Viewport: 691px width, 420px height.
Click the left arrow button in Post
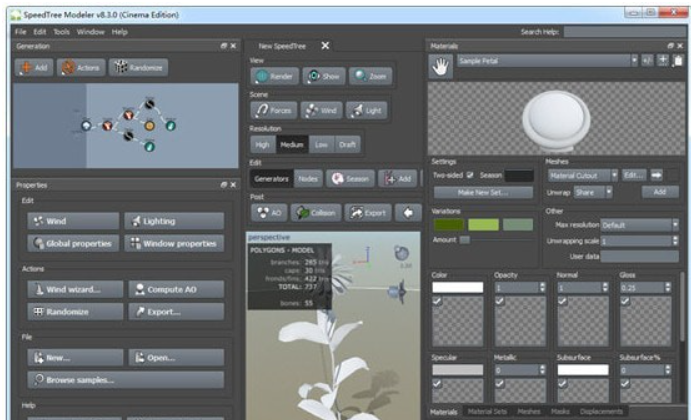[408, 213]
